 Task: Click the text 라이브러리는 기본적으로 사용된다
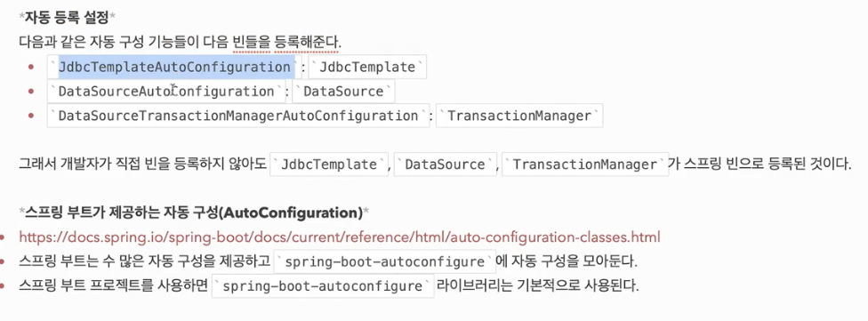click(x=537, y=286)
